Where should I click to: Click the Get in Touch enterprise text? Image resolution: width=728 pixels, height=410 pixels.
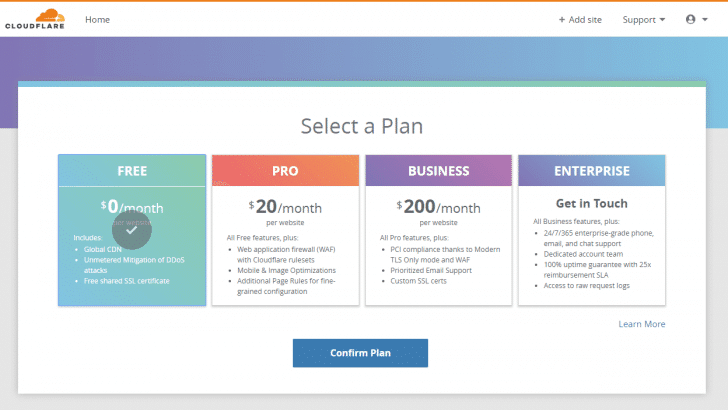[x=592, y=203]
